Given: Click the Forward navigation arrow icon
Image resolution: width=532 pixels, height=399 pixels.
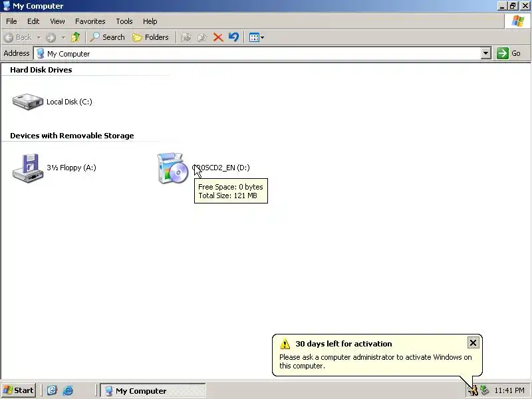Looking at the screenshot, I should click(51, 37).
